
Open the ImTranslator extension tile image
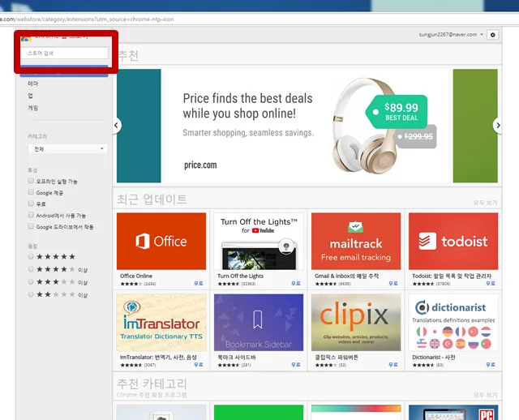tap(161, 323)
